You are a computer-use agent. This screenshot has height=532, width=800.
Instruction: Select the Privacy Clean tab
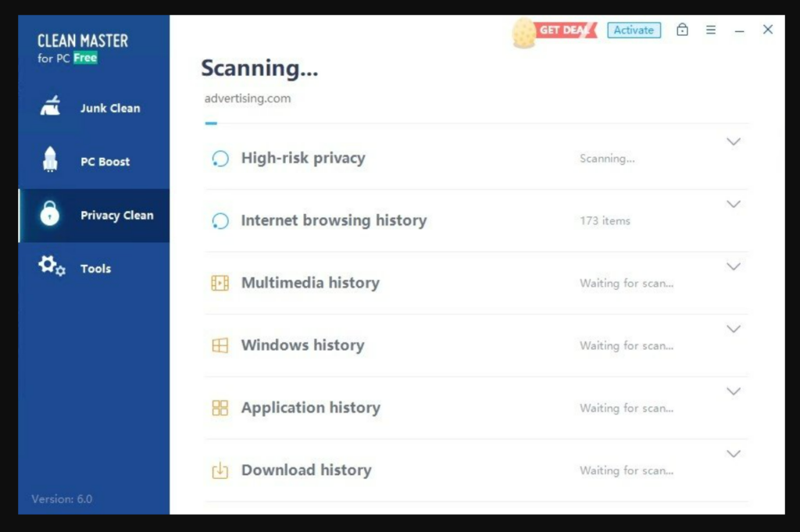click(x=94, y=216)
